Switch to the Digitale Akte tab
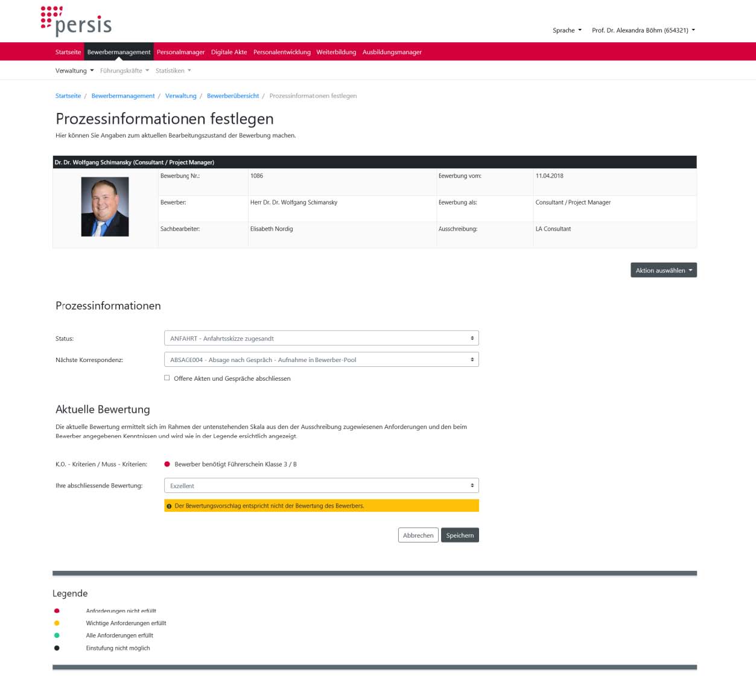Viewport: 756px width, 700px height. click(x=229, y=52)
